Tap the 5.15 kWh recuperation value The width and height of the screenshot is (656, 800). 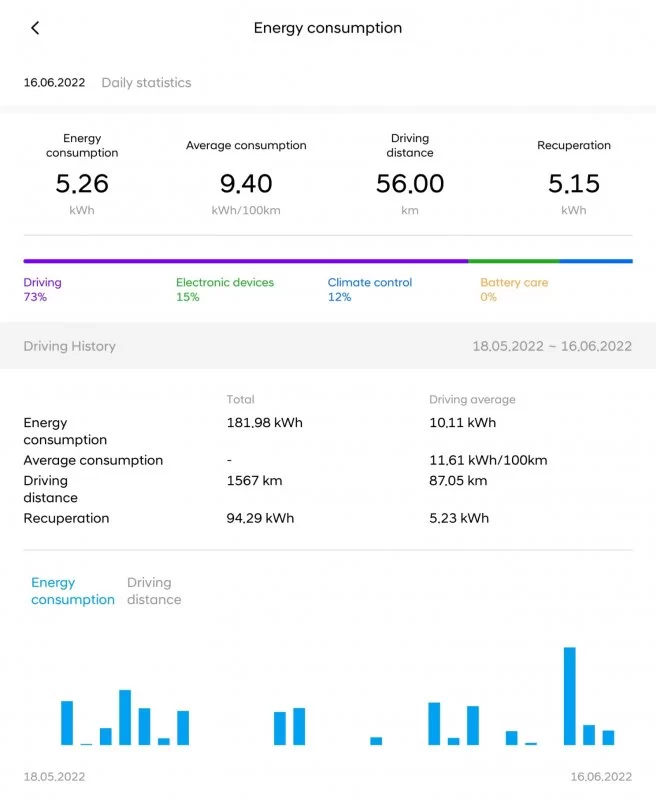pos(574,184)
